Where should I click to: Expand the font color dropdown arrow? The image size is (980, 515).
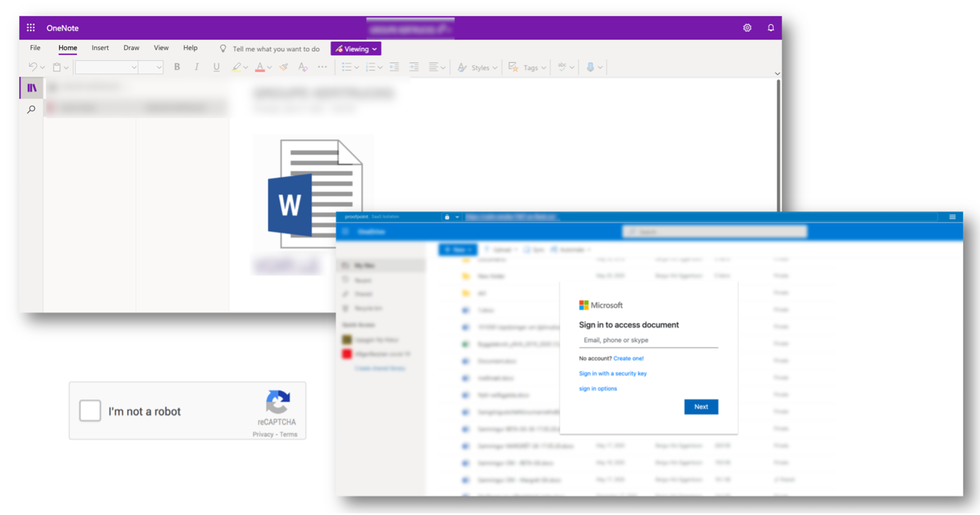[269, 68]
